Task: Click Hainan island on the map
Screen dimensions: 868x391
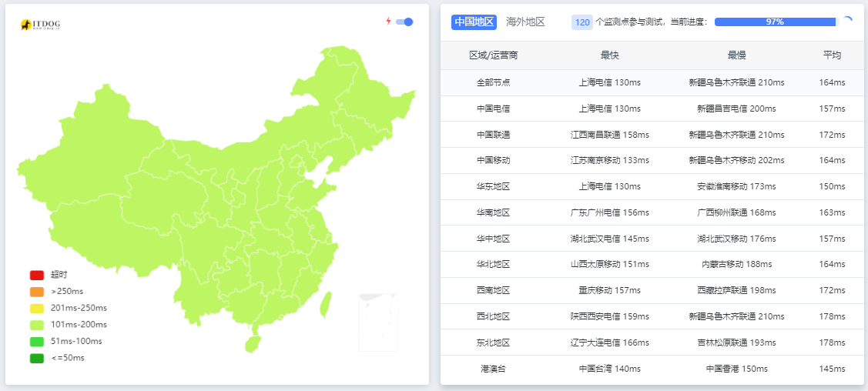Action: pyautogui.click(x=253, y=344)
